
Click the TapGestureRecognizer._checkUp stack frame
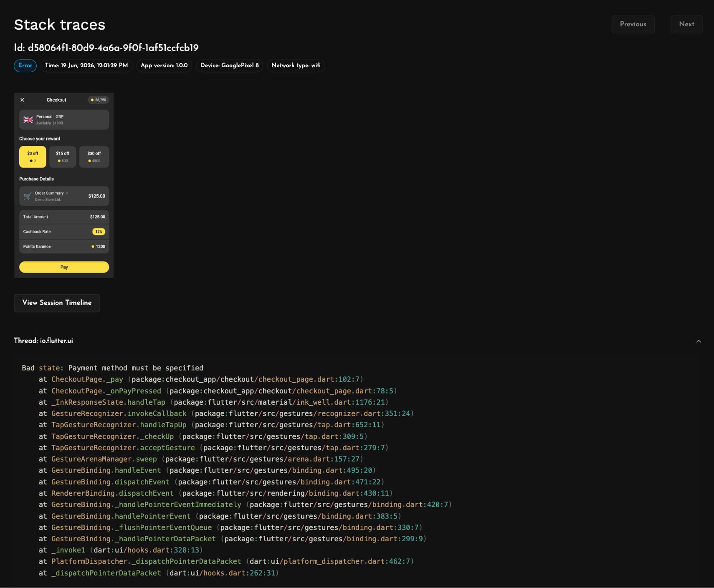[203, 436]
